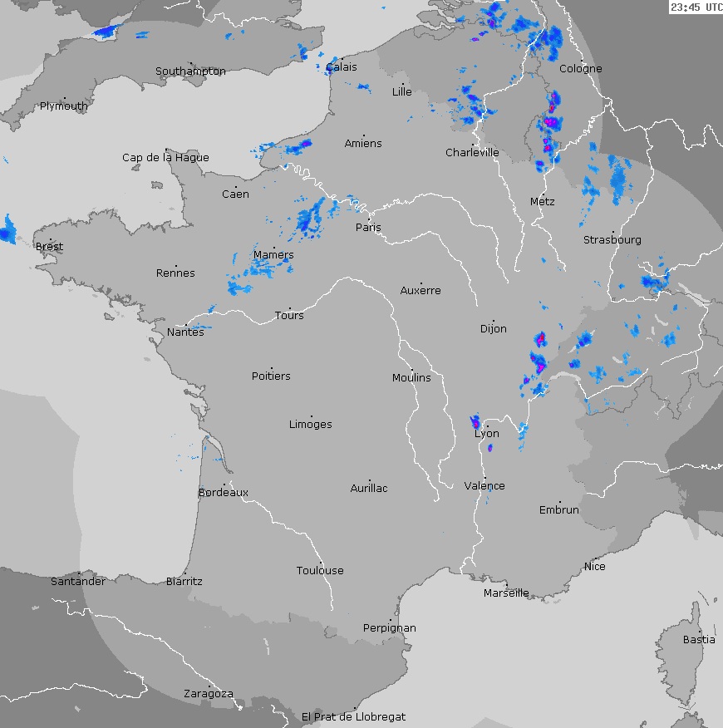Select the Valence city label

pyautogui.click(x=484, y=486)
